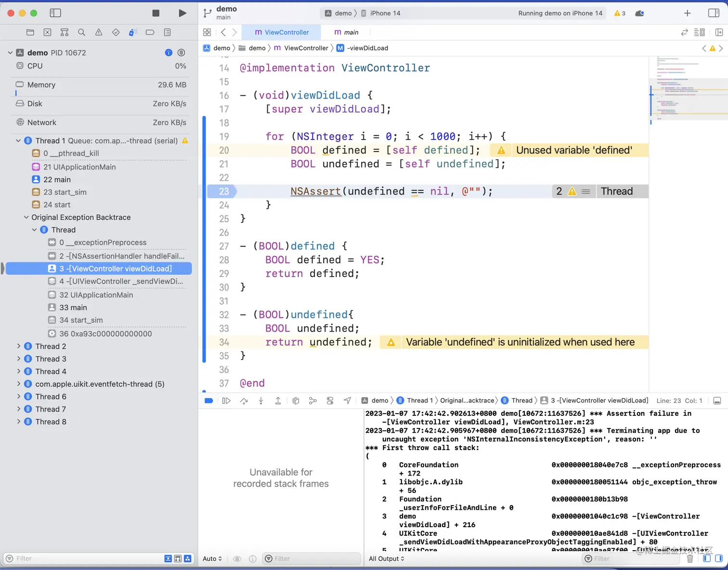Switch to the ViewController editor tab
Image resolution: width=728 pixels, height=570 pixels.
(281, 32)
